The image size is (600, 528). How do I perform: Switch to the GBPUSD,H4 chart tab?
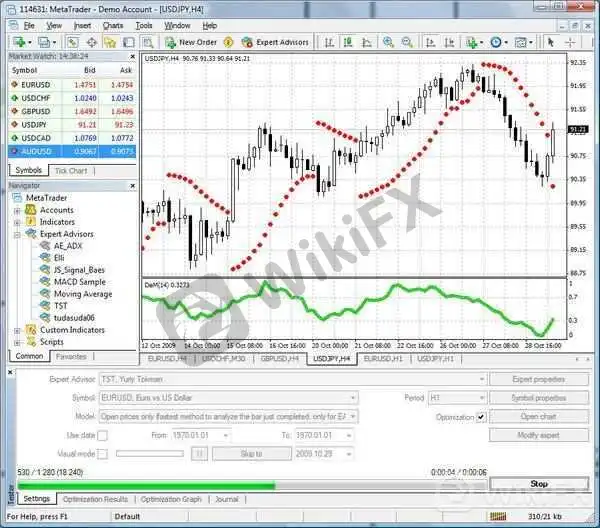tap(279, 359)
